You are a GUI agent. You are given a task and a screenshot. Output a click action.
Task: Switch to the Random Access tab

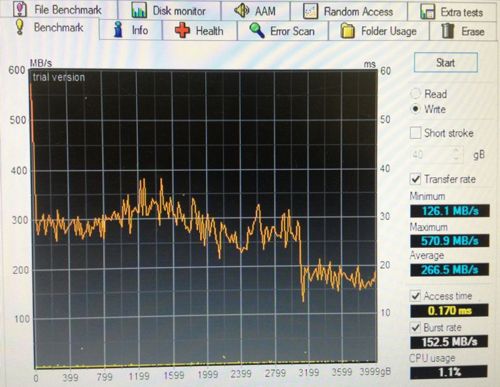(x=349, y=12)
